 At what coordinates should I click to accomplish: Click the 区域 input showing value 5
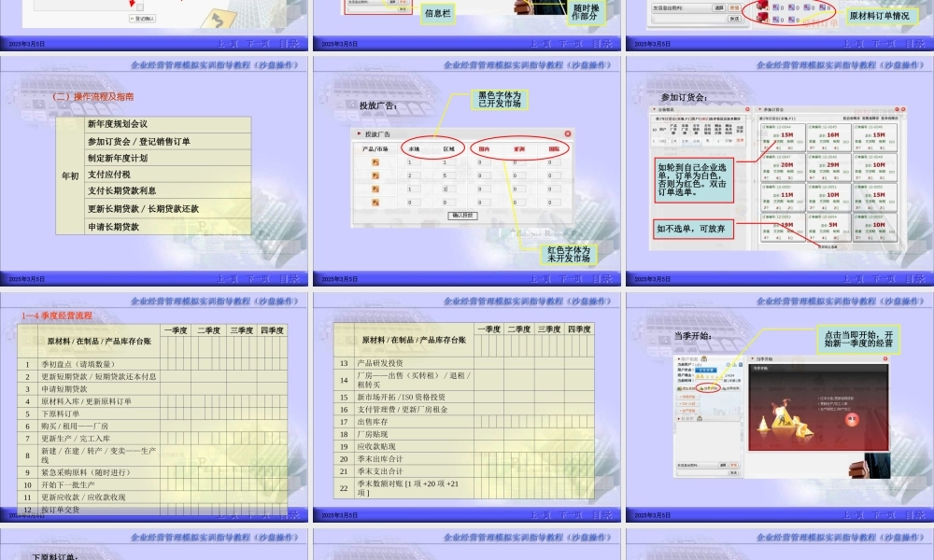(x=448, y=175)
